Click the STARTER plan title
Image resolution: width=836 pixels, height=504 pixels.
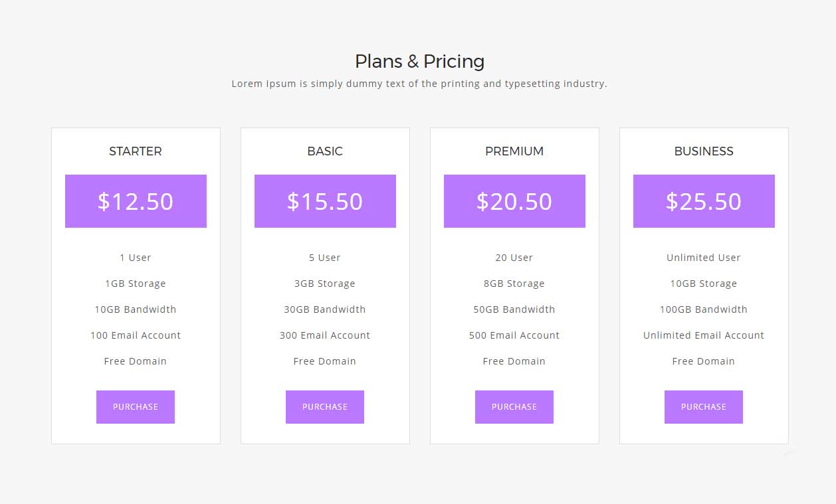tap(136, 151)
